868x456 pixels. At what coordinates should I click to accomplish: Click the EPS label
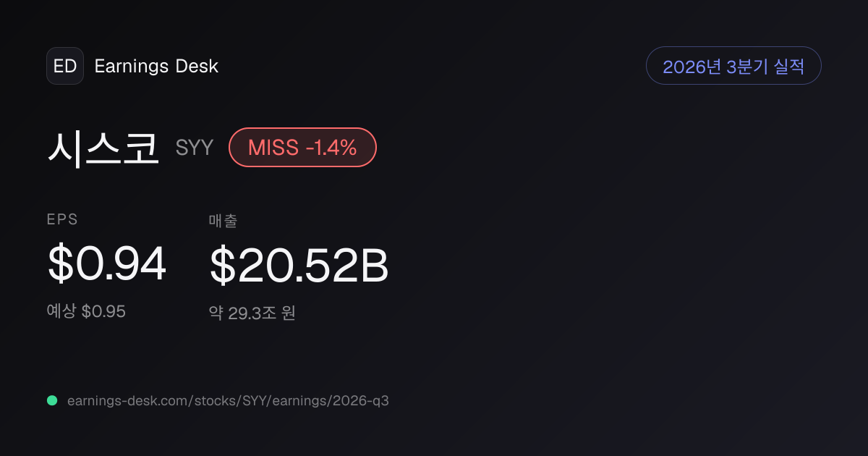[62, 220]
